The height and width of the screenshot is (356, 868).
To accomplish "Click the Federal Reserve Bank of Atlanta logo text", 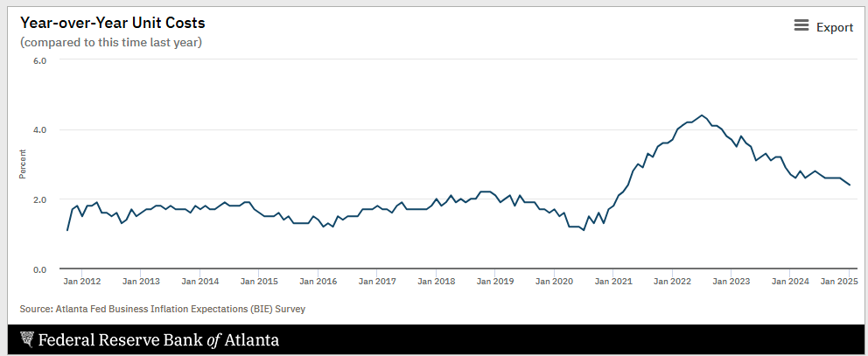I will tap(157, 339).
